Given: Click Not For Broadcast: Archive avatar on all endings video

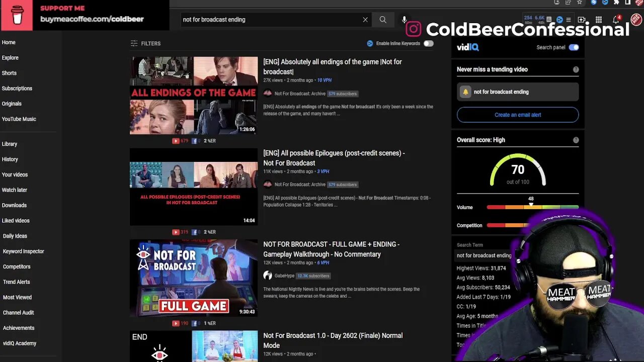Looking at the screenshot, I should pos(268,94).
